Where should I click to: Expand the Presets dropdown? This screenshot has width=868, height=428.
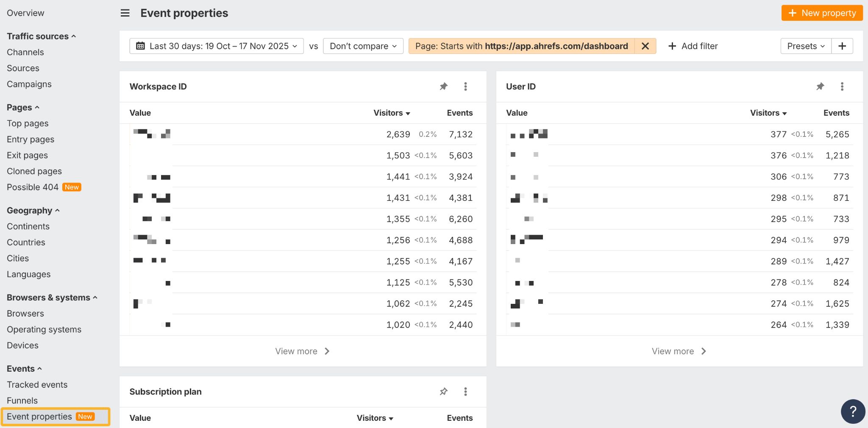pyautogui.click(x=805, y=46)
